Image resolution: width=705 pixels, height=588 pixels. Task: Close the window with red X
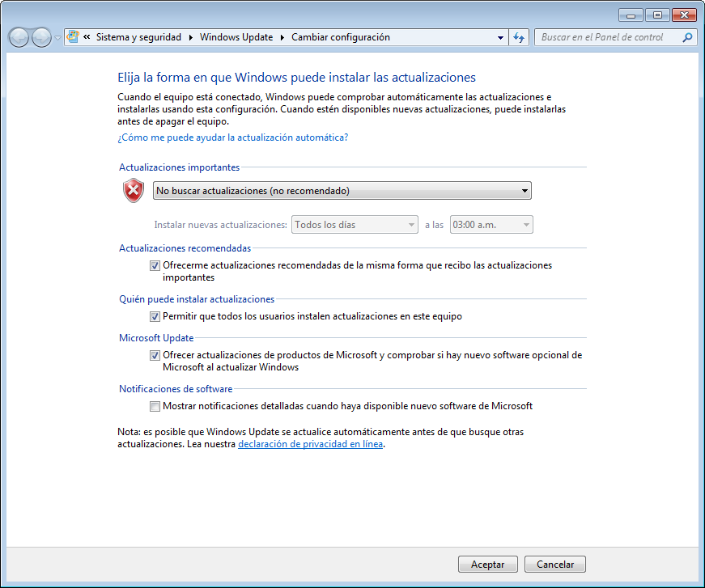coord(684,15)
